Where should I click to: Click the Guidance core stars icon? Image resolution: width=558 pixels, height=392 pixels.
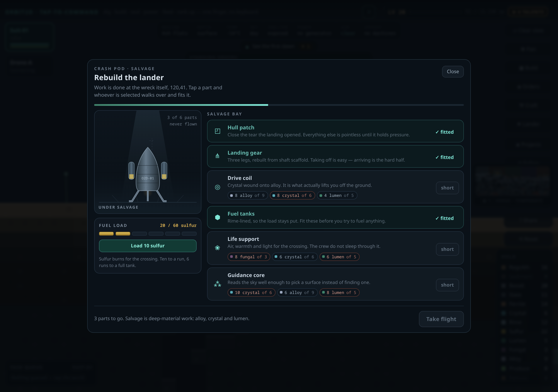pos(218,284)
